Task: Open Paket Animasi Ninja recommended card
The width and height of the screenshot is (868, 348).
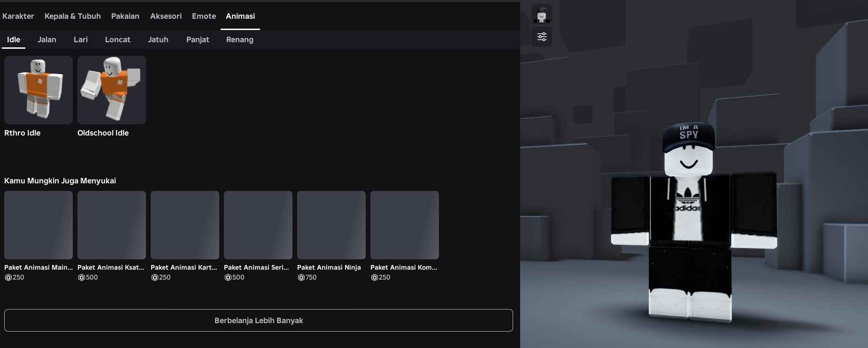Action: coord(331,225)
